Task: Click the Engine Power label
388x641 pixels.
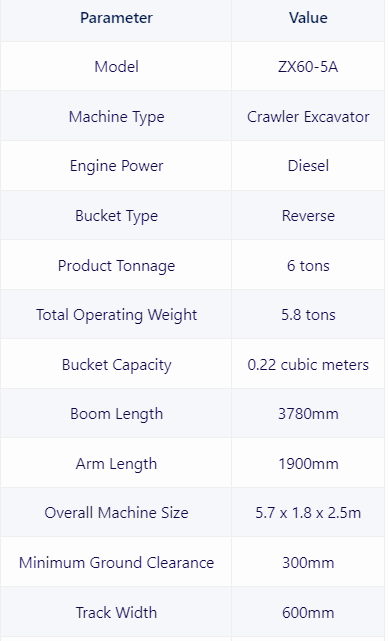Action: tap(116, 166)
